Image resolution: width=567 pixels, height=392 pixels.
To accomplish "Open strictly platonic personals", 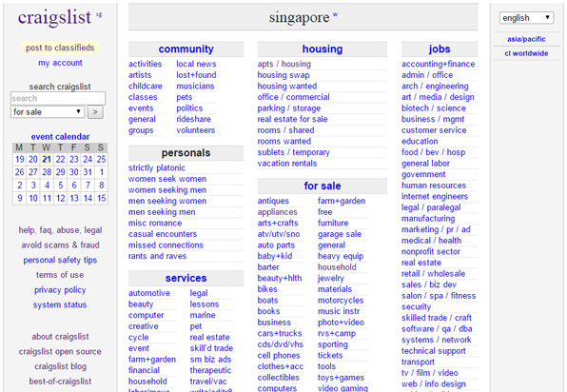I will click(x=157, y=167).
